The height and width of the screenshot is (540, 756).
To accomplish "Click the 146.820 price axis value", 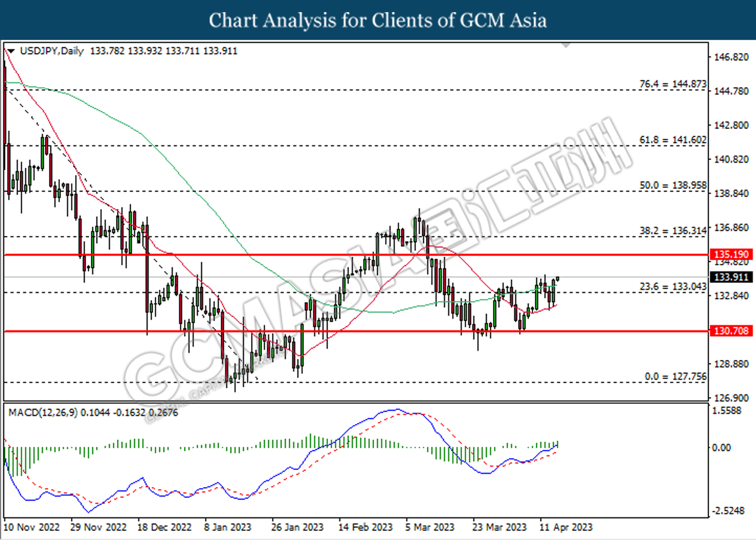I will (731, 57).
